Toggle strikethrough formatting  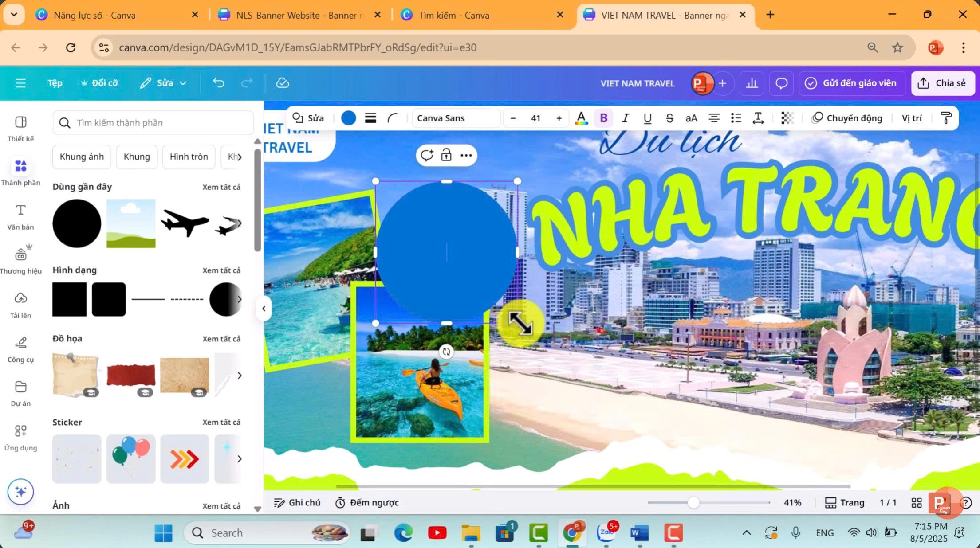pos(669,118)
